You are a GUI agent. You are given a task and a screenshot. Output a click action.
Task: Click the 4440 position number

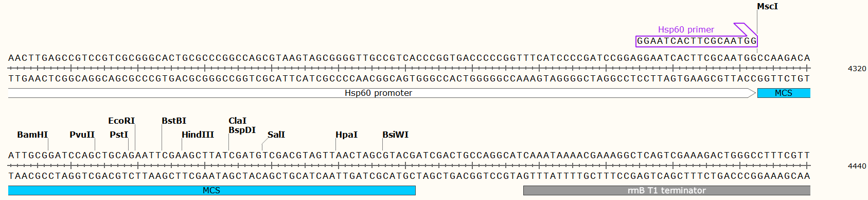857,166
